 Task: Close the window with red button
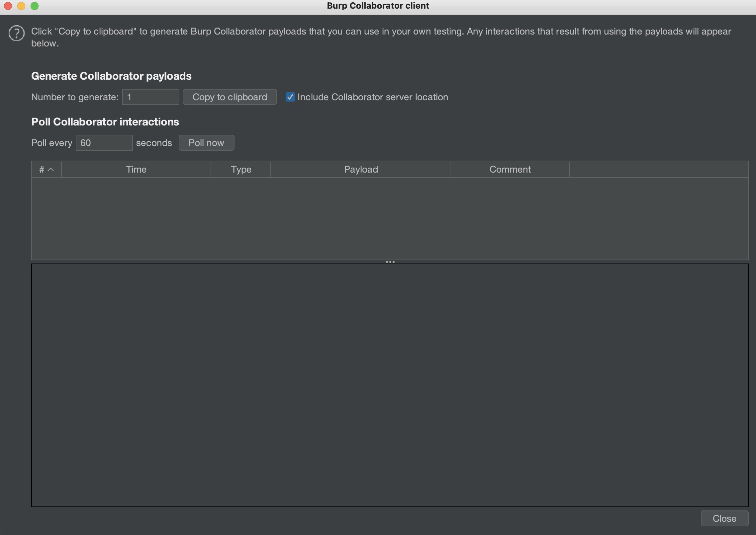[x=8, y=6]
